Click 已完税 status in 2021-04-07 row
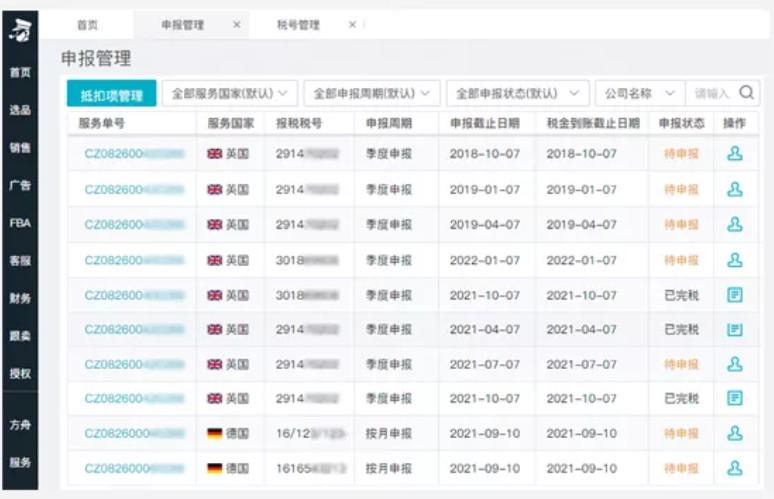774x499 pixels. (682, 329)
